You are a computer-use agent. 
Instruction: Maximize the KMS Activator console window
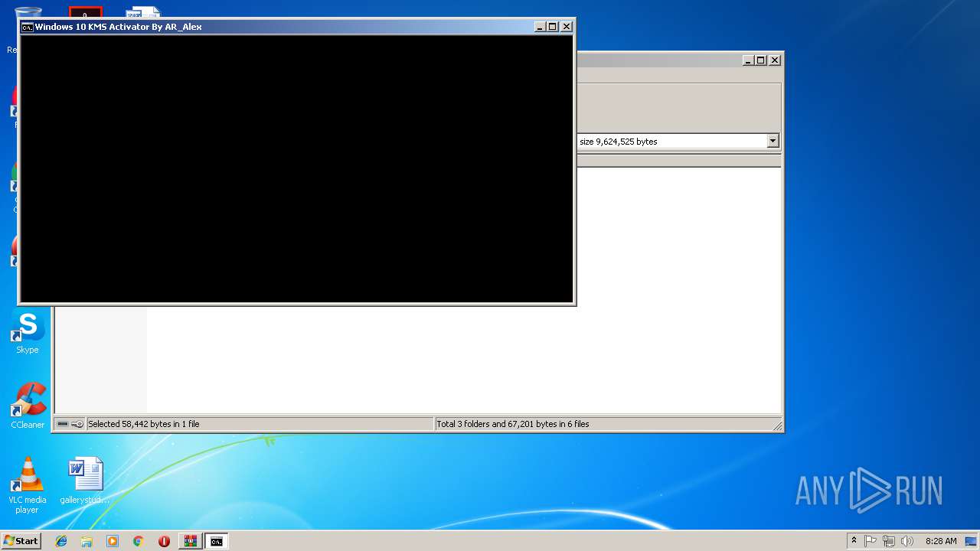pyautogui.click(x=553, y=27)
